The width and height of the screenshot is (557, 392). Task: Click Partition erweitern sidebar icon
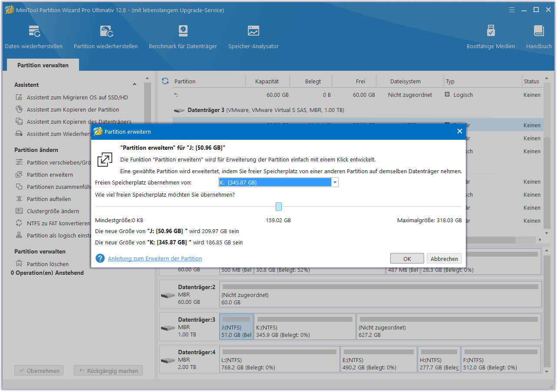click(x=19, y=175)
